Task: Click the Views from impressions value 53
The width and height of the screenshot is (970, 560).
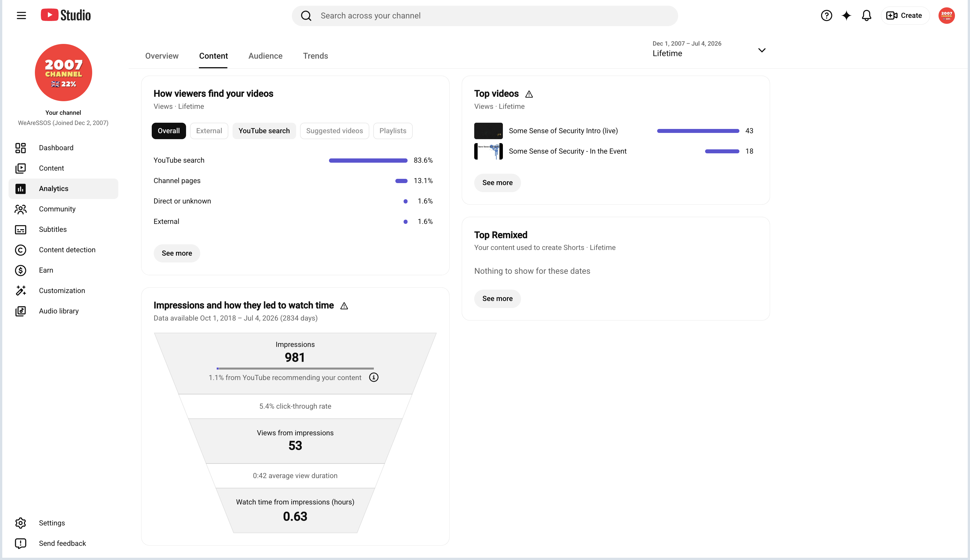Action: click(295, 446)
